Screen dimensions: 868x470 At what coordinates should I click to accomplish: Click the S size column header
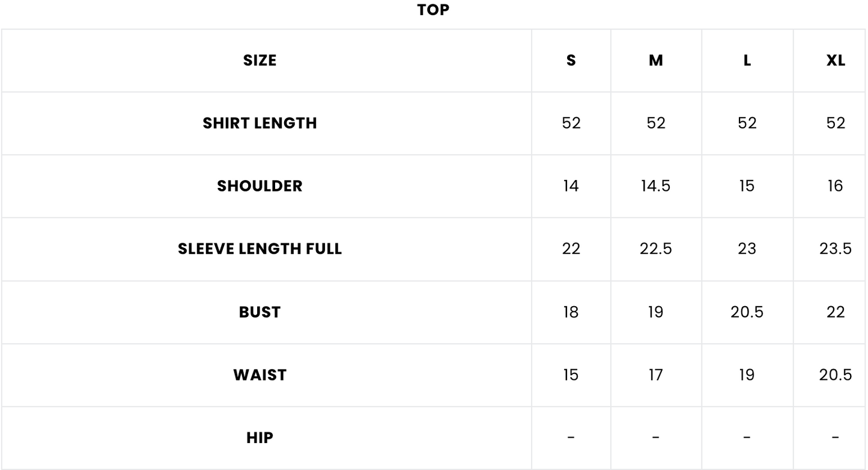571,60
